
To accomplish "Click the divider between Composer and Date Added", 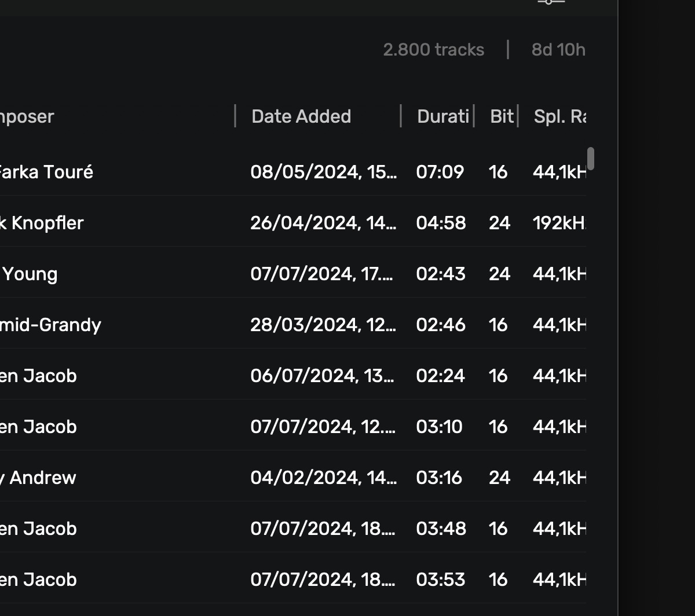I will click(x=235, y=116).
